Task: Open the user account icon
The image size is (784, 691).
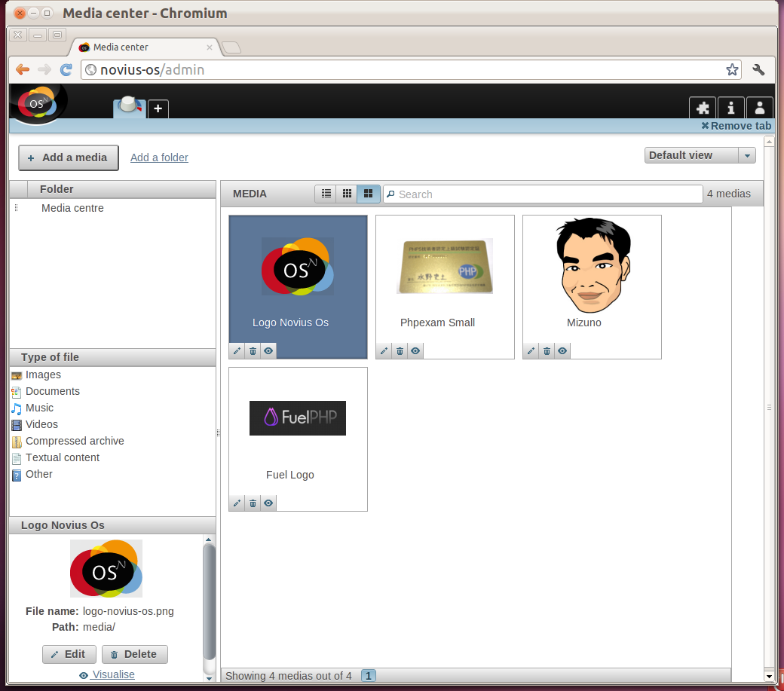Action: coord(760,108)
